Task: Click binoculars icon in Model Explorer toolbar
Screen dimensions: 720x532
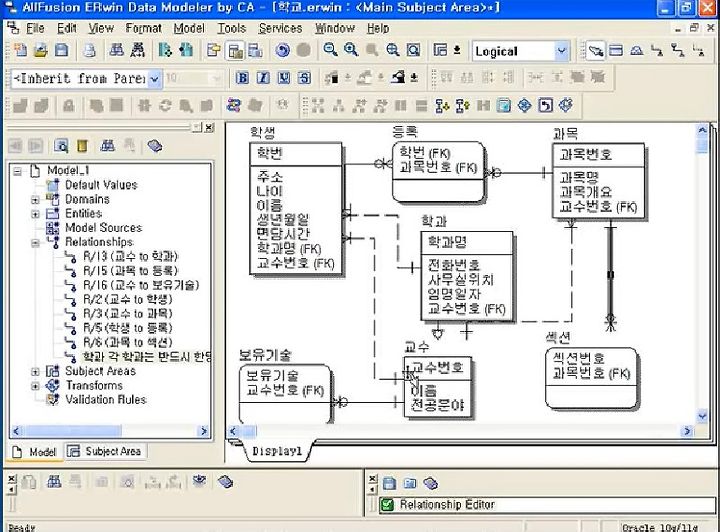Action: pos(107,146)
